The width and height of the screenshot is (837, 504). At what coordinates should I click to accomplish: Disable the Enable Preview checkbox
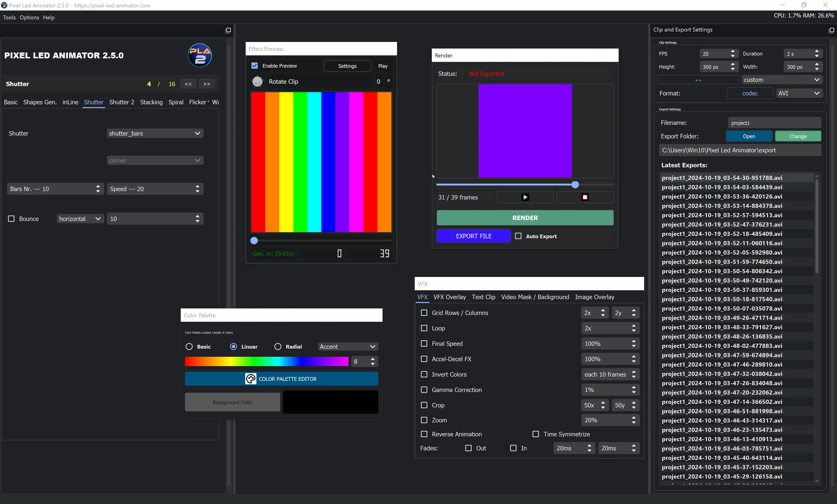(254, 66)
